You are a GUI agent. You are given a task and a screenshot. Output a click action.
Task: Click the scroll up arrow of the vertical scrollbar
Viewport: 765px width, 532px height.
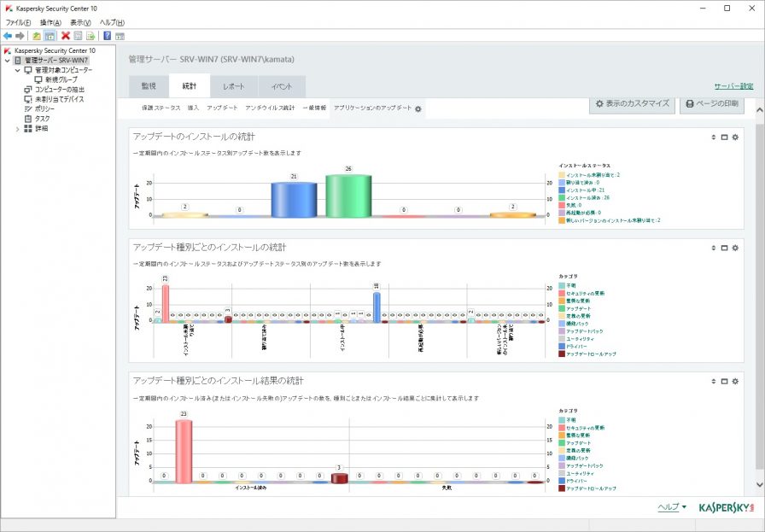click(760, 110)
